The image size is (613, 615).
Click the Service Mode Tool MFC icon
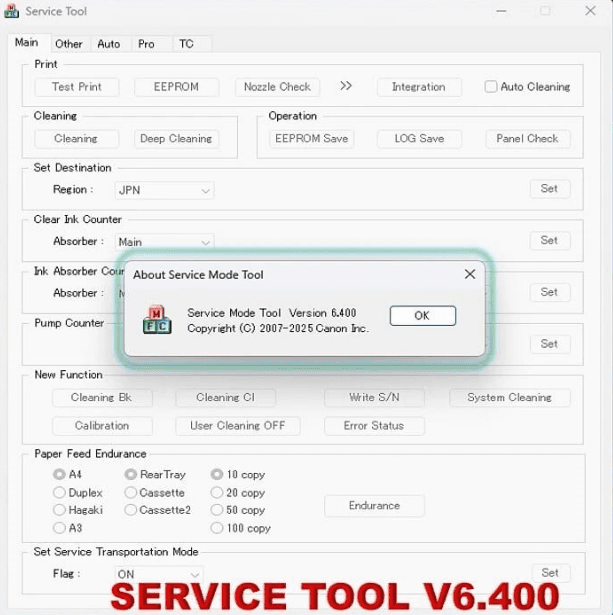tap(157, 320)
